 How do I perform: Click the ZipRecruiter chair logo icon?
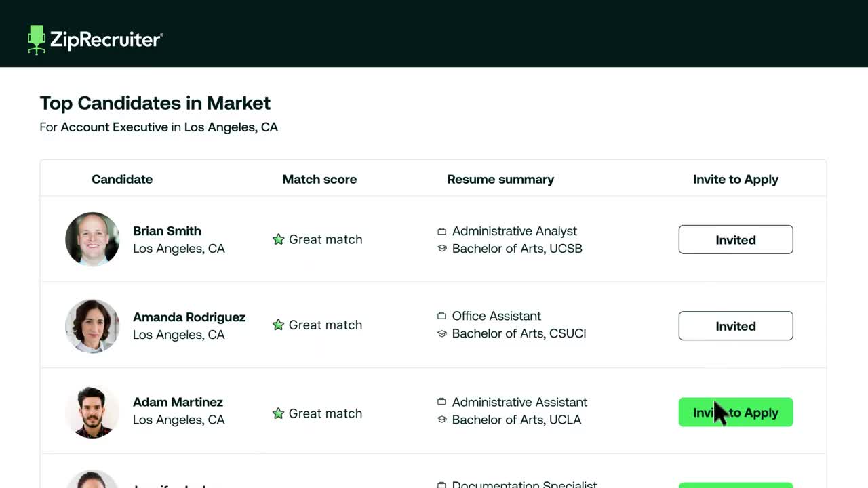point(37,39)
